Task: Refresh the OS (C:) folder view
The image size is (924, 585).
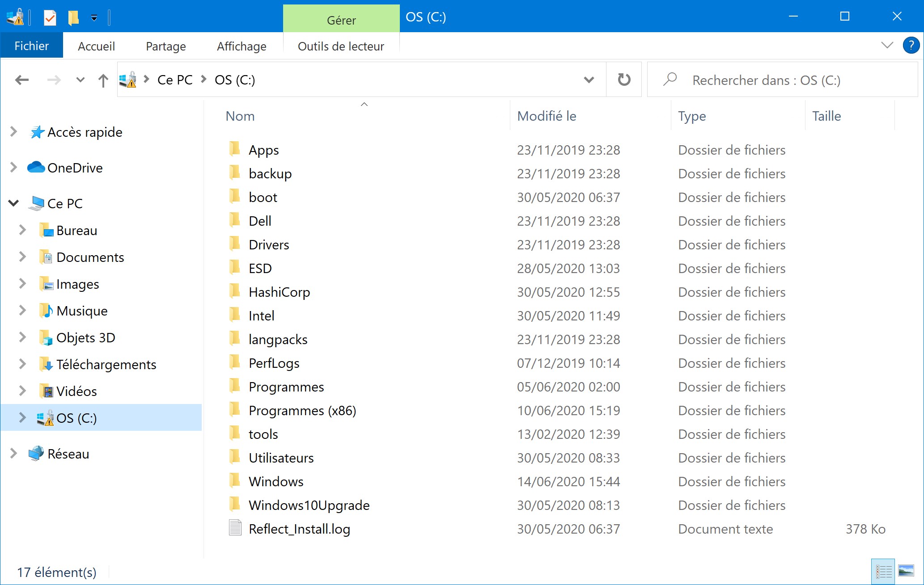Action: tap(624, 80)
